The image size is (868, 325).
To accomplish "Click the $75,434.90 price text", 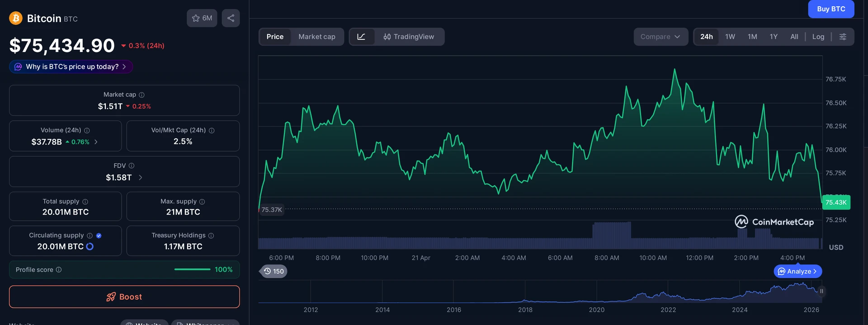I will coord(62,45).
